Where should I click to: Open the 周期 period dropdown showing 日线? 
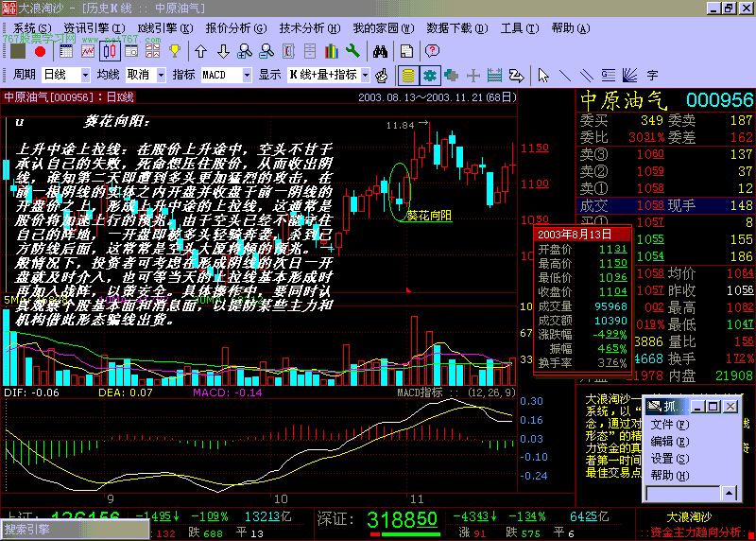click(66, 75)
